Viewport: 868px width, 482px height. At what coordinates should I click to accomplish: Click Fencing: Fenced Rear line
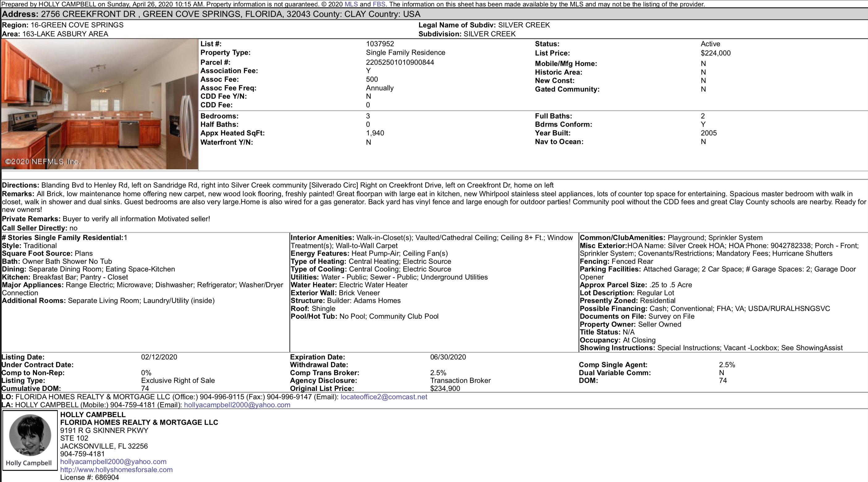click(x=616, y=262)
